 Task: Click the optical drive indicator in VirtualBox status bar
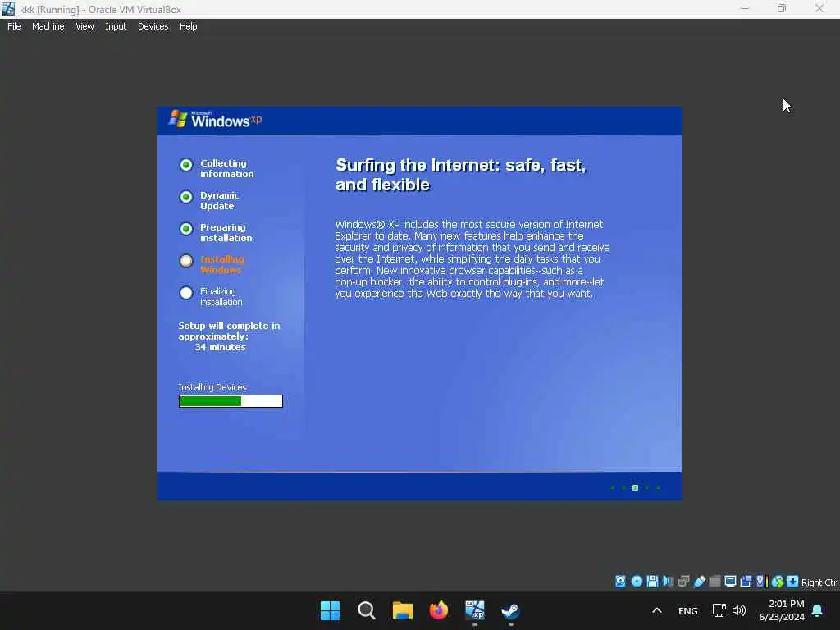[637, 582]
